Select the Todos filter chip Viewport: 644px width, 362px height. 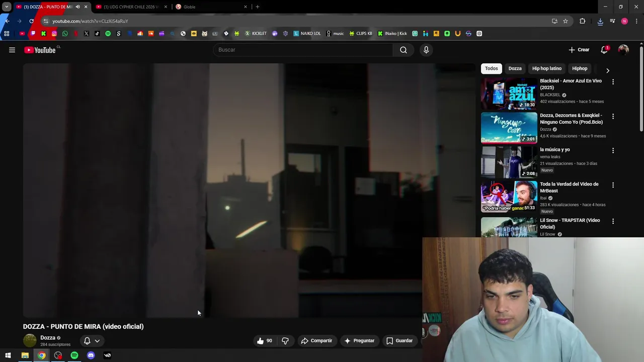tap(492, 68)
